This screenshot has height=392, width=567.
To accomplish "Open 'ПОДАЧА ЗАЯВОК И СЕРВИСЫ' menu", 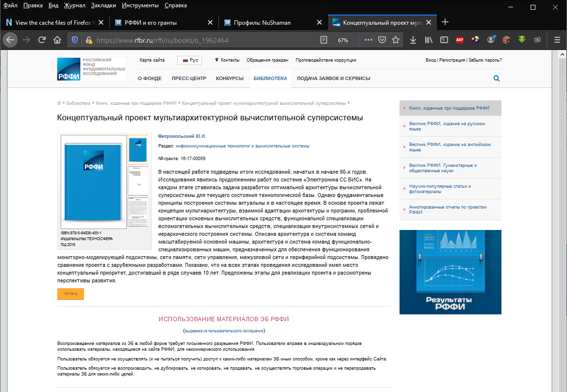I will coord(334,79).
